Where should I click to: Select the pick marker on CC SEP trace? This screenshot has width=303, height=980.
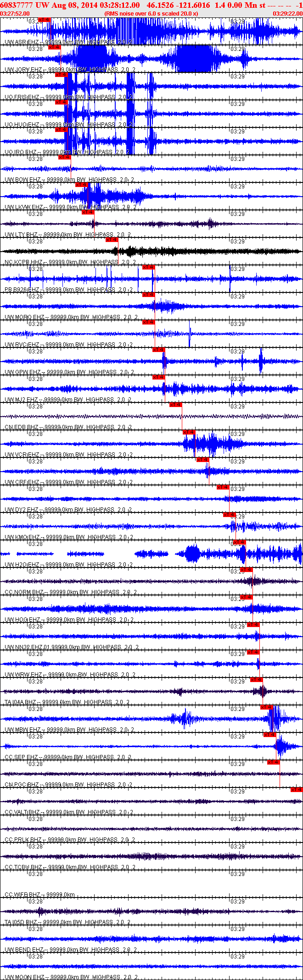pos(269,735)
